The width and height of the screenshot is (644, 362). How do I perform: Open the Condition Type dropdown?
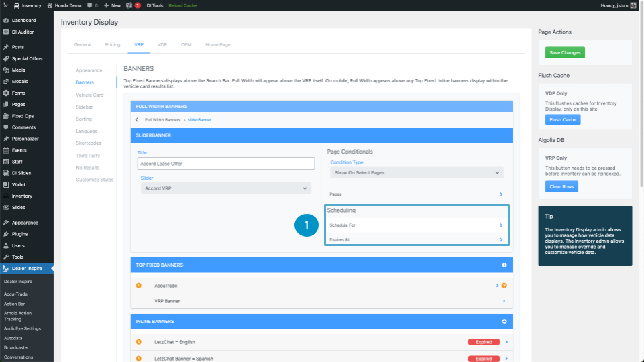417,173
